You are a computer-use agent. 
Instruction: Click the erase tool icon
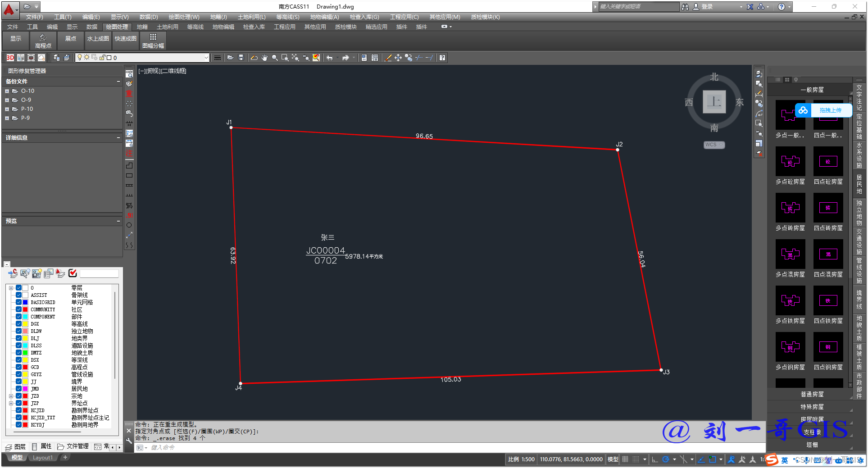pyautogui.click(x=388, y=58)
